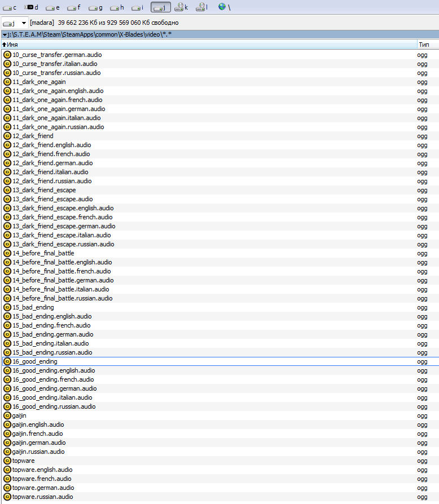This screenshot has height=504, width=439.
Task: Sort files by Имя column header
Action: pyautogui.click(x=209, y=45)
